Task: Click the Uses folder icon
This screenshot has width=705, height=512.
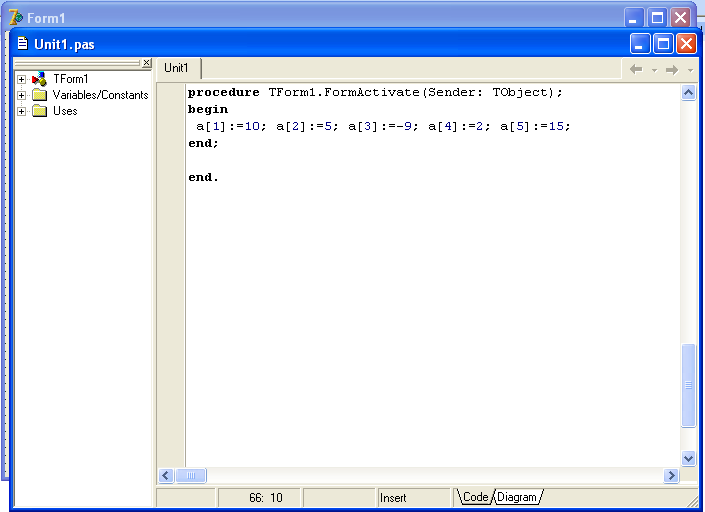Action: tap(40, 111)
